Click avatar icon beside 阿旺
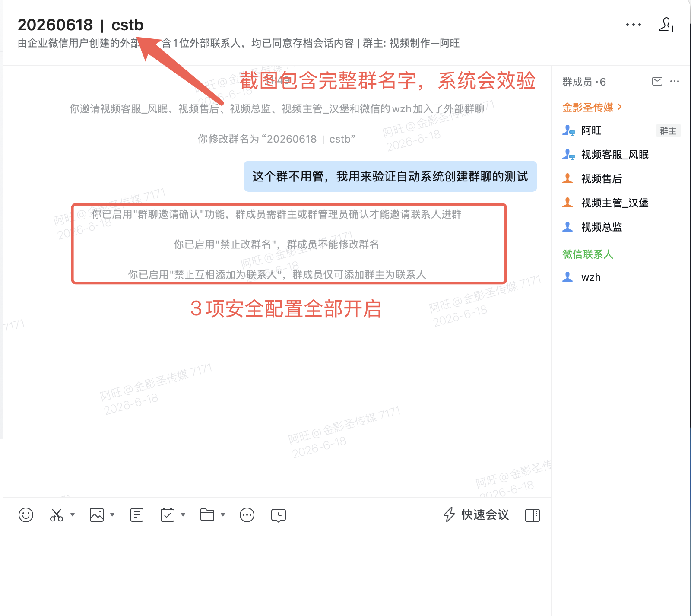This screenshot has width=691, height=616. click(568, 130)
